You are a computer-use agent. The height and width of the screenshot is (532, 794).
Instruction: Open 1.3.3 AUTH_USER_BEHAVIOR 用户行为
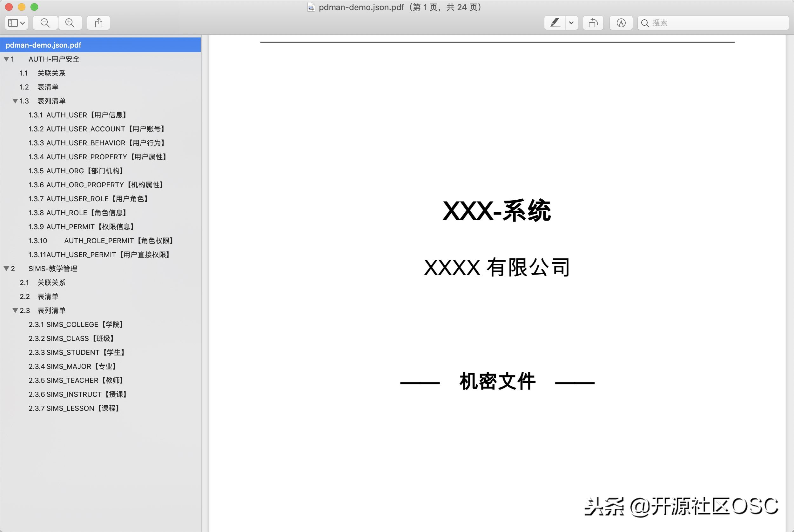point(98,143)
